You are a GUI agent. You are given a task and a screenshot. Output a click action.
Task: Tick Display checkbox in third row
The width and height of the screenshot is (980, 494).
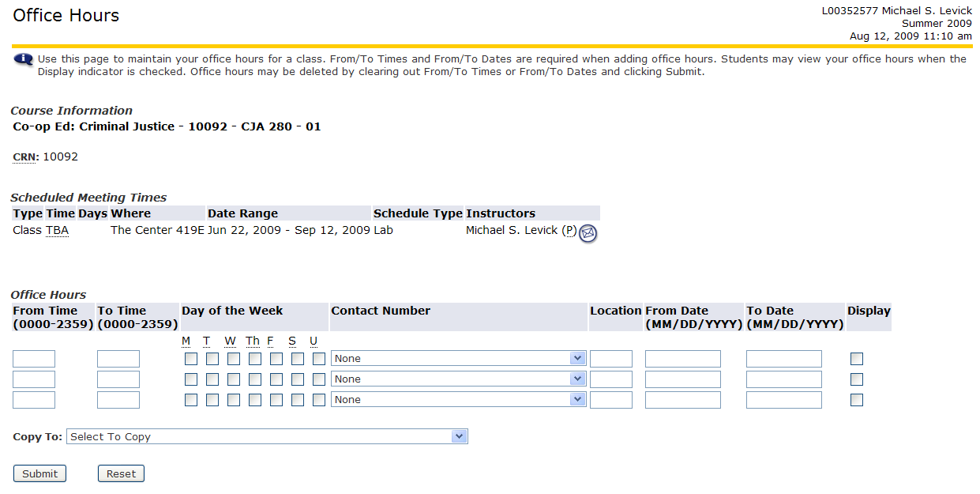(857, 400)
